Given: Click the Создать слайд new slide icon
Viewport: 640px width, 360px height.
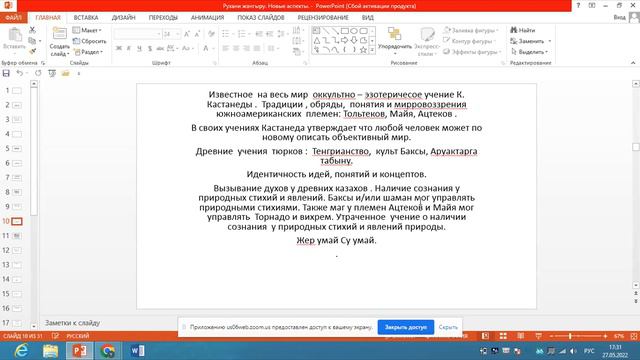Looking at the screenshot, I should click(x=59, y=34).
